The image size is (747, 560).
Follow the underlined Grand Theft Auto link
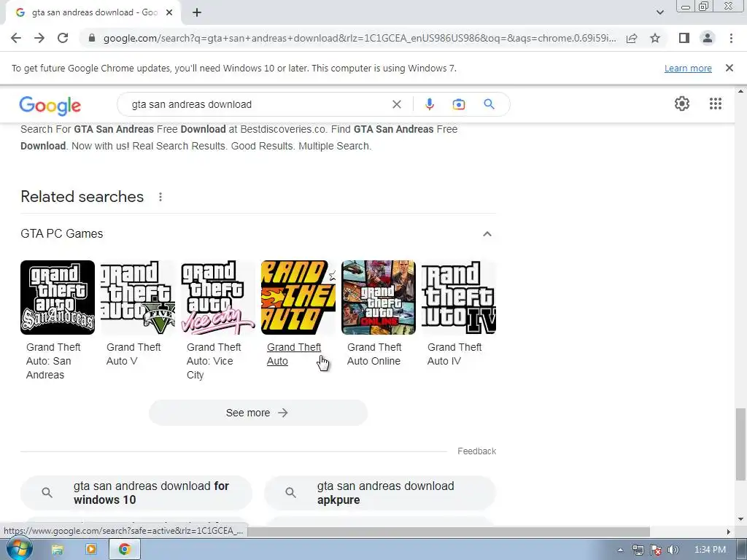294,354
